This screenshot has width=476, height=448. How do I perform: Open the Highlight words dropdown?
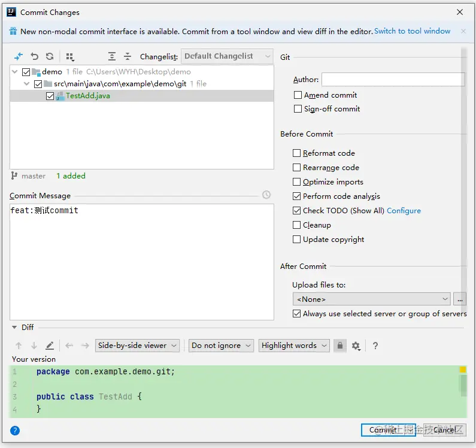294,346
